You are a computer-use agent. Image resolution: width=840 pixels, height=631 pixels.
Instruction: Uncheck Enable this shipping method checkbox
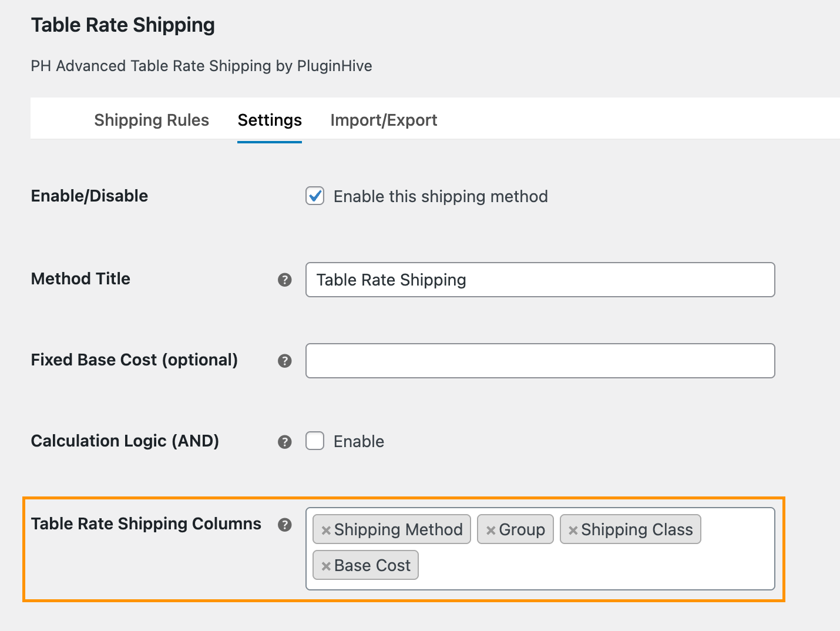tap(315, 196)
